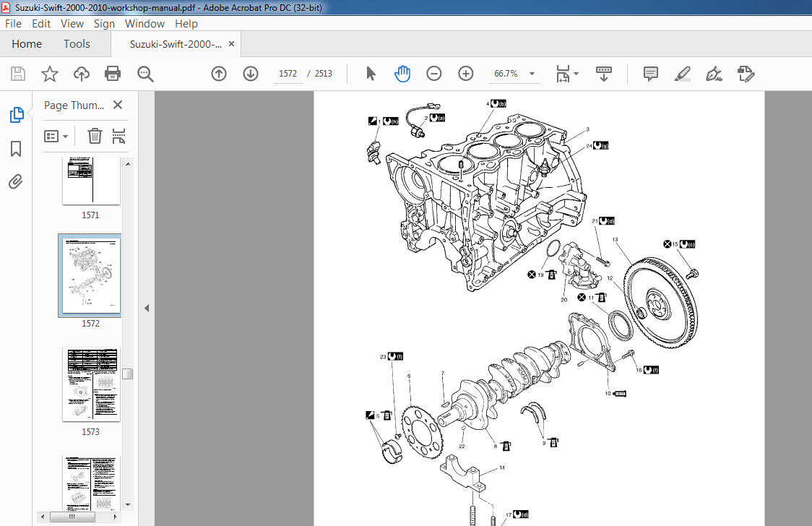The height and width of the screenshot is (526, 812).
Task: Zoom out with the minus circle button
Action: pyautogui.click(x=434, y=74)
